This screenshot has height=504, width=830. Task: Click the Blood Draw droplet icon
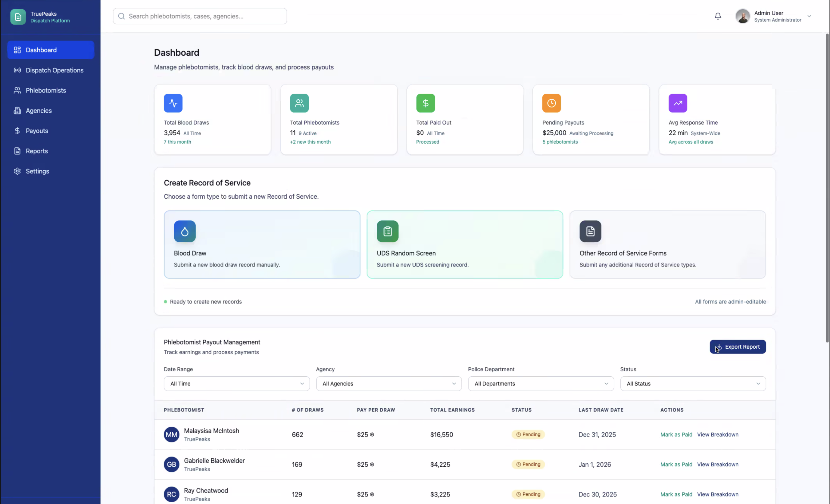[185, 231]
